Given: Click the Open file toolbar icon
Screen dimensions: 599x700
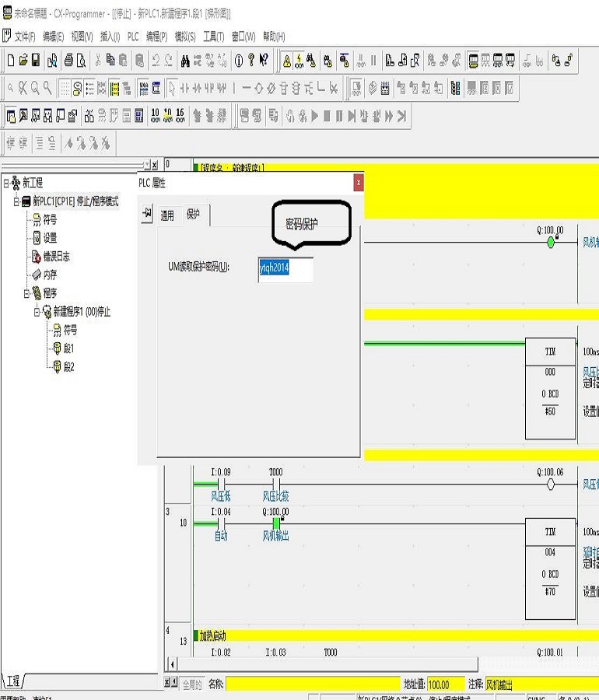Looking at the screenshot, I should coord(23,60).
